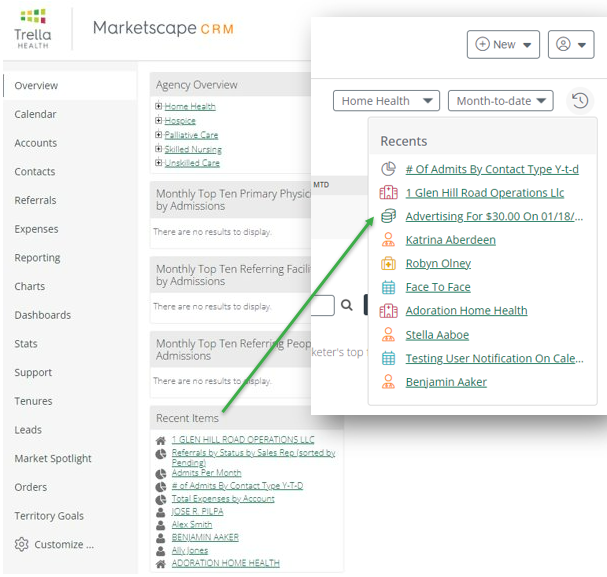Click the Trella Health logo
Screen dimensions: 607x577
tap(33, 29)
